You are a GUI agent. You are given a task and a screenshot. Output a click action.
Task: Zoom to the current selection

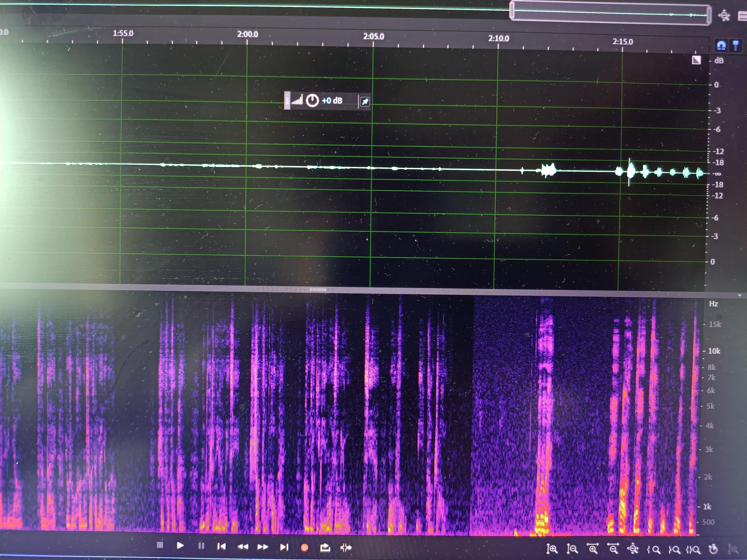693,550
